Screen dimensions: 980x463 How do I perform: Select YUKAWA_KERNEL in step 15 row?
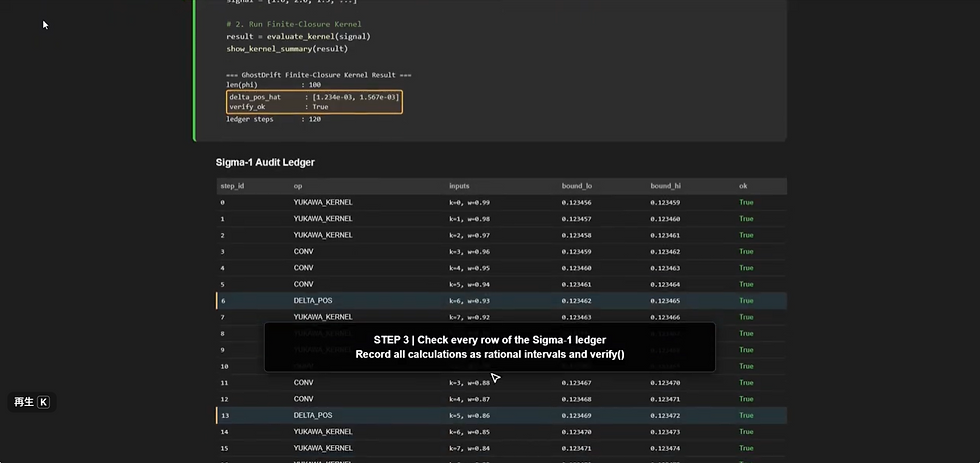[322, 448]
